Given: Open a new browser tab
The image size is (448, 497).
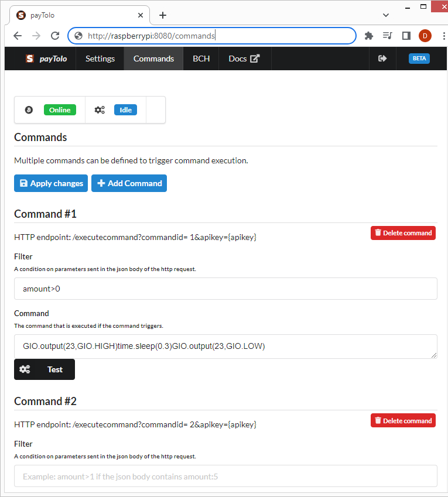Looking at the screenshot, I should [x=163, y=15].
